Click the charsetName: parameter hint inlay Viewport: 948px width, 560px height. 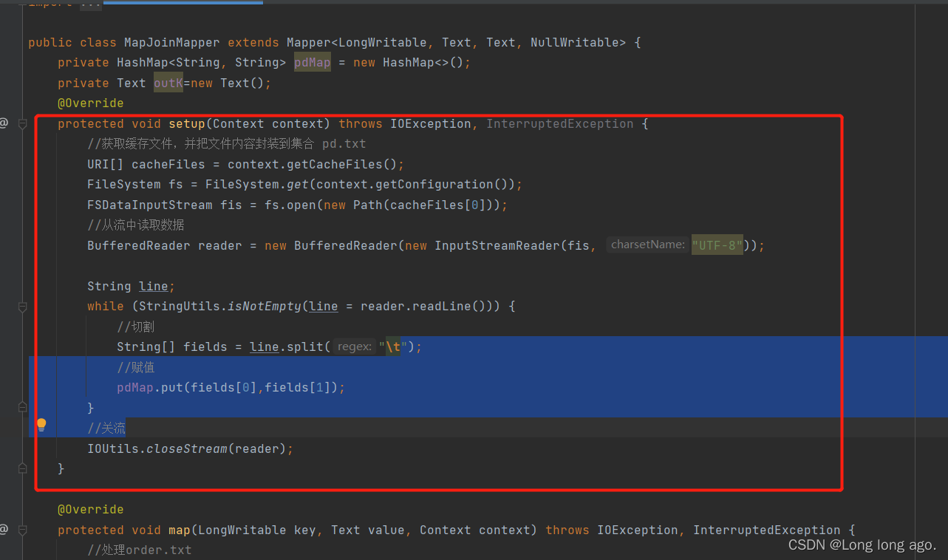coord(647,245)
